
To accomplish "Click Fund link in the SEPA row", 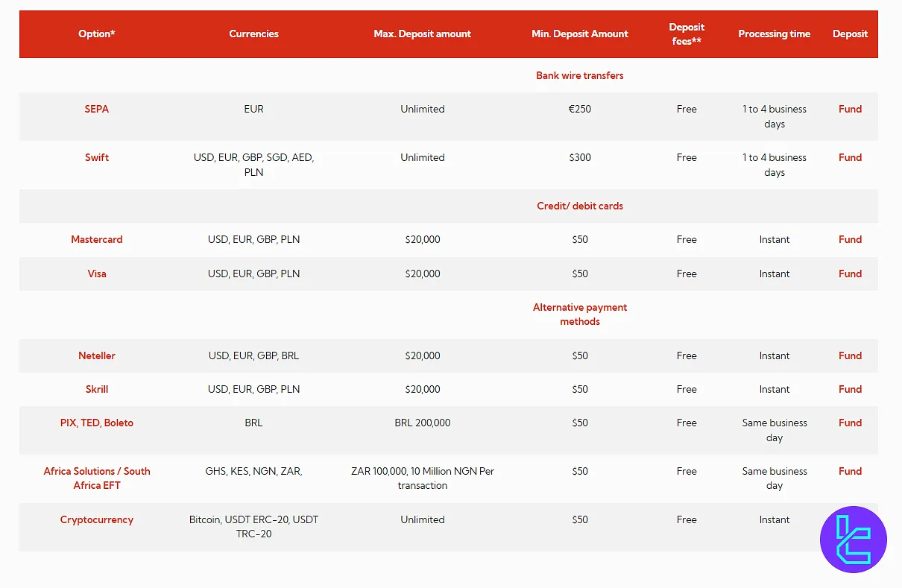I will [x=850, y=109].
